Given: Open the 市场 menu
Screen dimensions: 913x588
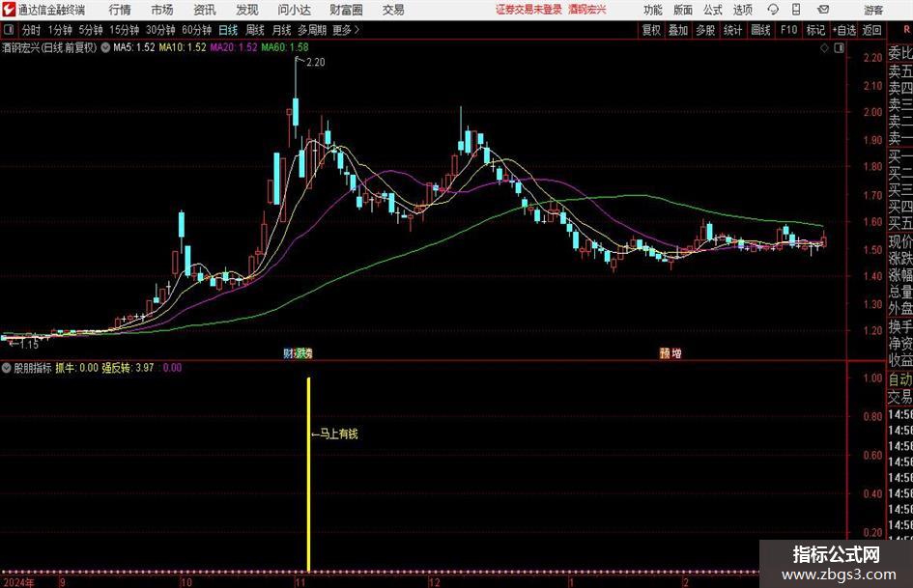Looking at the screenshot, I should coord(162,10).
